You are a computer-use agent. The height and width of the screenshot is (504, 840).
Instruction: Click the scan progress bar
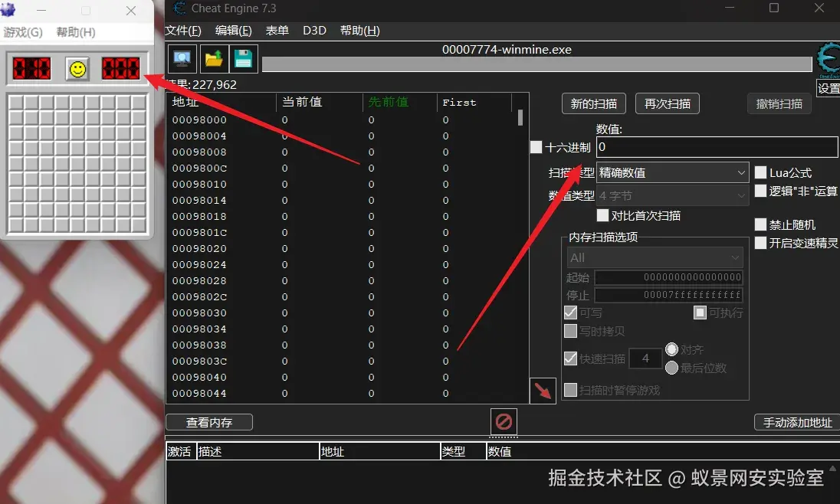536,64
